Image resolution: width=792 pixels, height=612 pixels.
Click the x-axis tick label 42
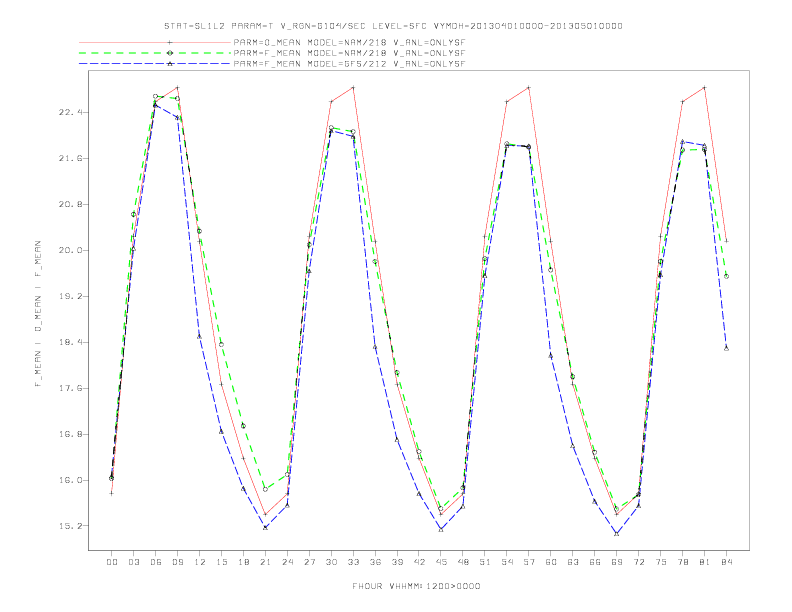pos(419,562)
